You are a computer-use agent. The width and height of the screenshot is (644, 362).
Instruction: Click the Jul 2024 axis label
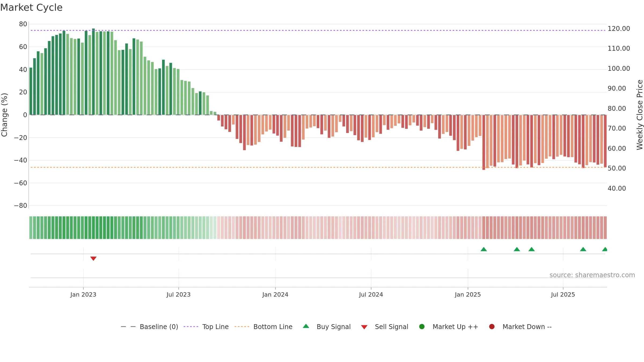(371, 294)
